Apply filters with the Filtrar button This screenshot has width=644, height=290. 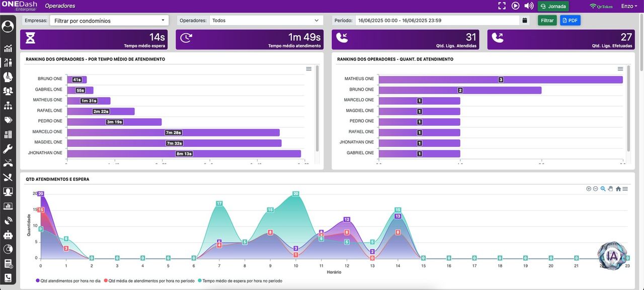pos(547,21)
